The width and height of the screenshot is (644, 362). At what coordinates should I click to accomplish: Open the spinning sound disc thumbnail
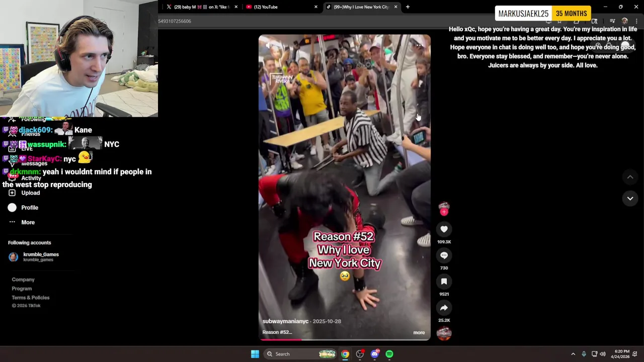(x=444, y=333)
